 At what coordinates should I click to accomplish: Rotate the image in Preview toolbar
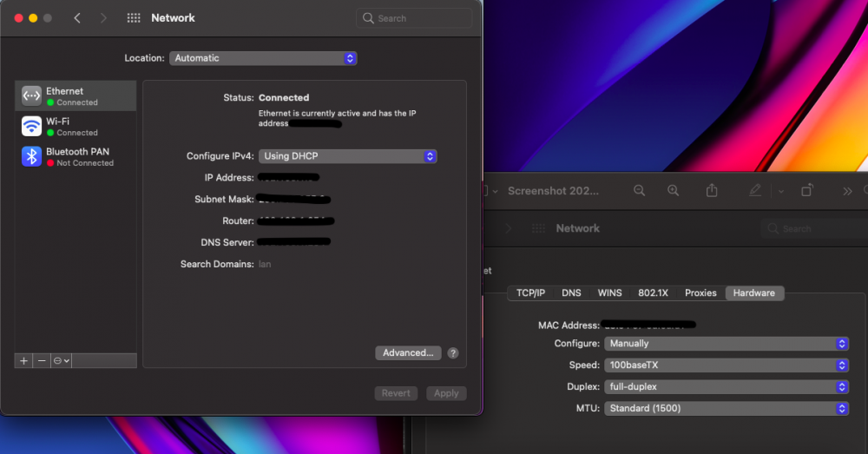click(x=807, y=190)
